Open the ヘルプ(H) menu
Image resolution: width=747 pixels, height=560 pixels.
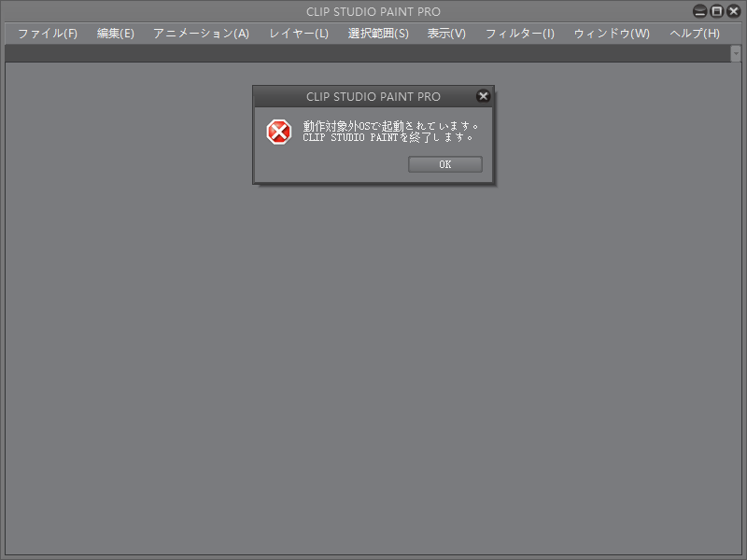(x=695, y=34)
